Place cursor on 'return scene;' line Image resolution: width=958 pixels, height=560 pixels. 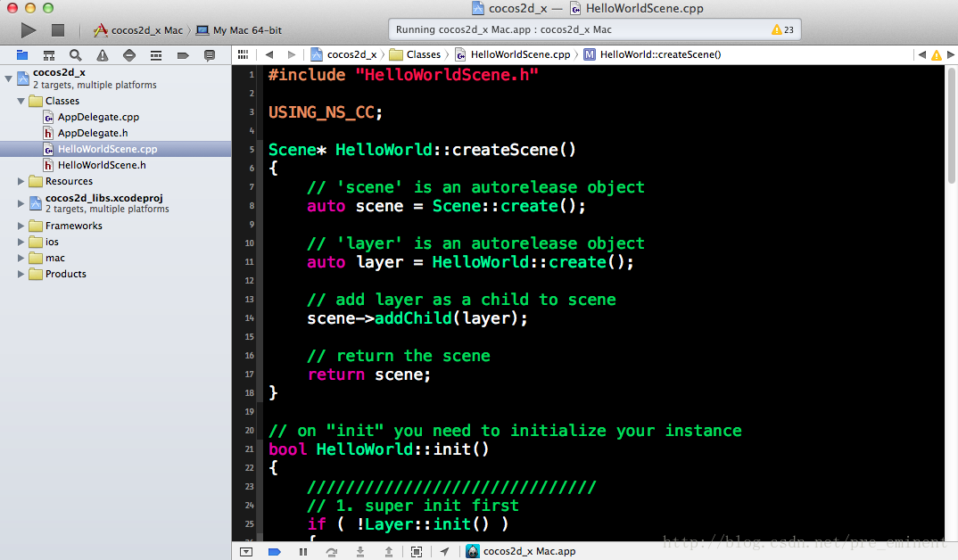369,375
